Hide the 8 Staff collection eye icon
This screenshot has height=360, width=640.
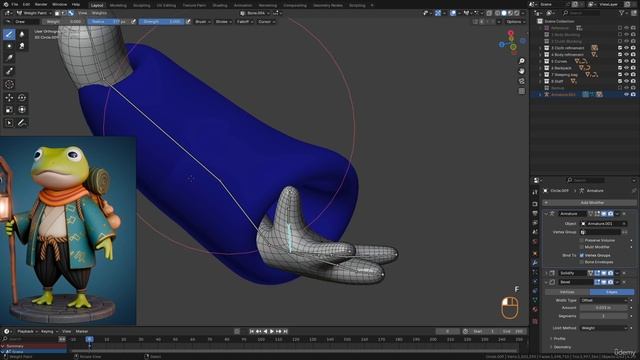click(x=627, y=81)
